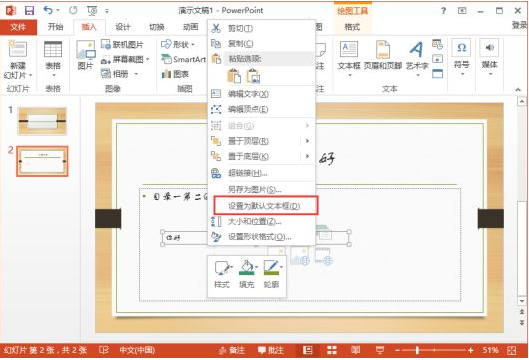The image size is (529, 360).
Task: Switch to 动画 Animations tab
Action: (x=190, y=27)
